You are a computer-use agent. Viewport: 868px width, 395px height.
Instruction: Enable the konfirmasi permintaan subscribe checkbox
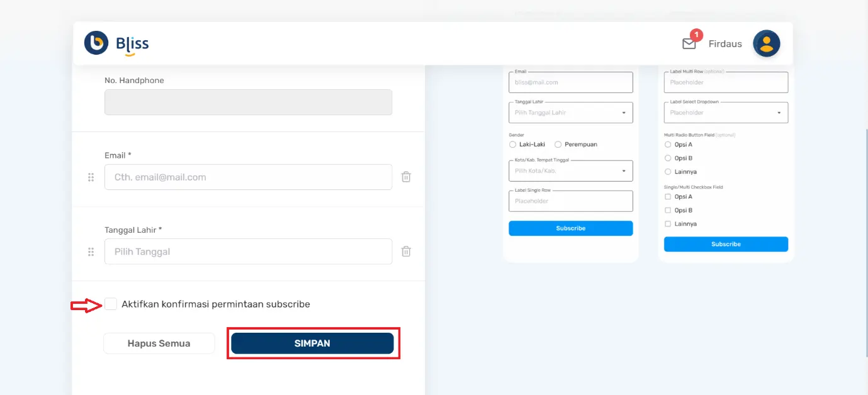pyautogui.click(x=111, y=304)
